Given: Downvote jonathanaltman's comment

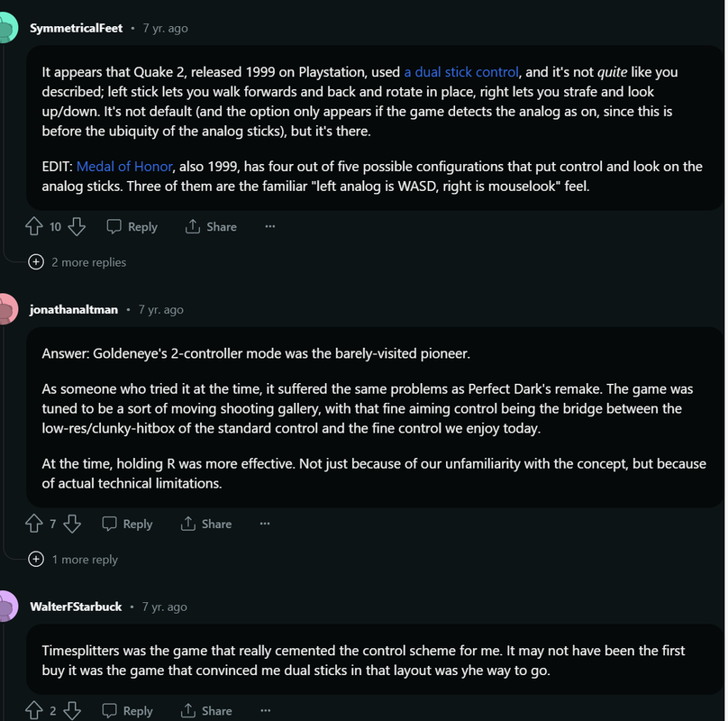Looking at the screenshot, I should pos(72,524).
